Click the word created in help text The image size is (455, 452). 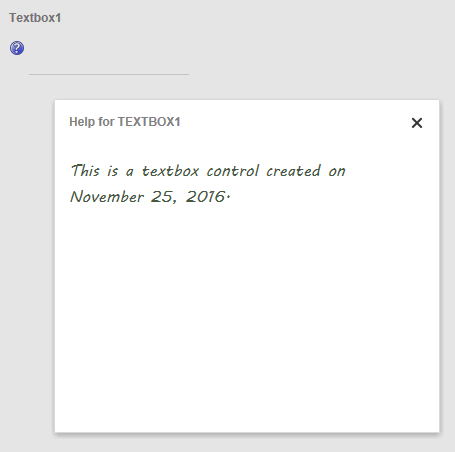pos(293,171)
